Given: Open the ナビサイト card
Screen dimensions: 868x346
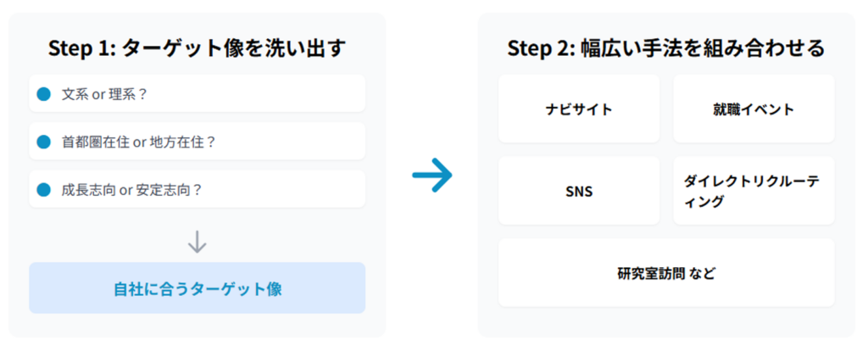Looking at the screenshot, I should (x=579, y=109).
